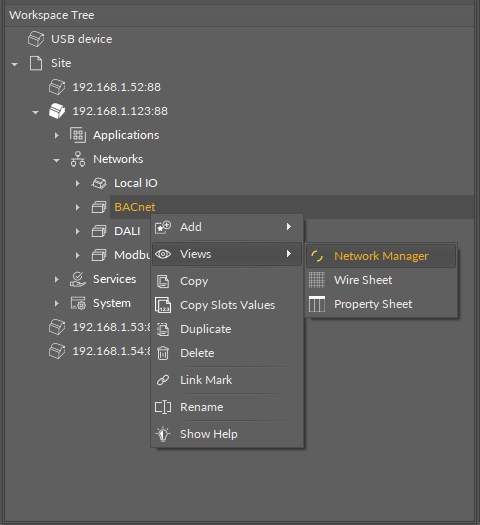Choose Add from the context menu
Image resolution: width=480 pixels, height=525 pixels.
pos(227,227)
